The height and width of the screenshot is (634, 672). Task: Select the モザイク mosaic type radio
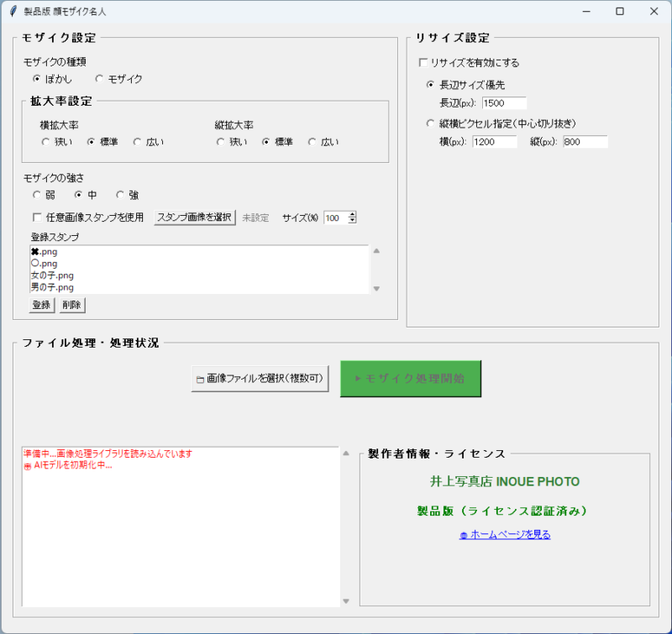coord(100,79)
